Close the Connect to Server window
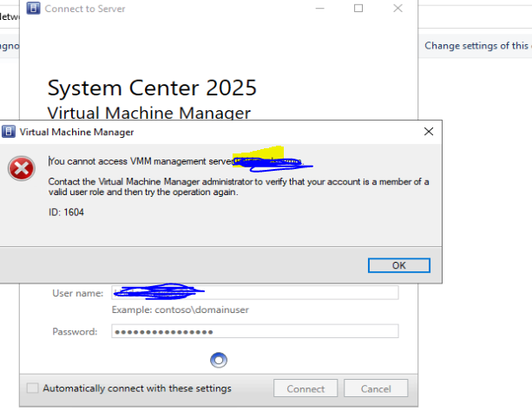The width and height of the screenshot is (532, 411). pyautogui.click(x=397, y=8)
